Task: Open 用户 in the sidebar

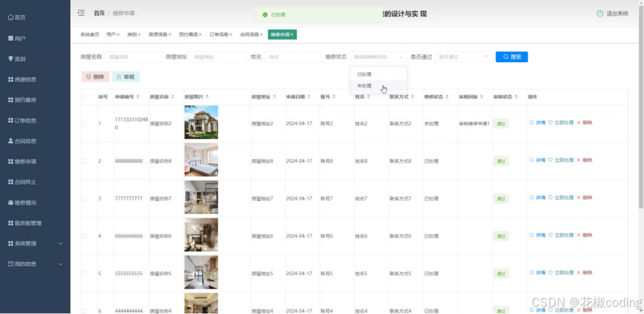Action: coord(17,38)
